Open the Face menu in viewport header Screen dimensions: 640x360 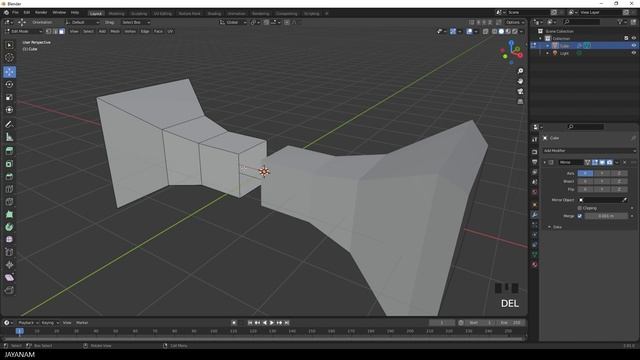[x=158, y=31]
